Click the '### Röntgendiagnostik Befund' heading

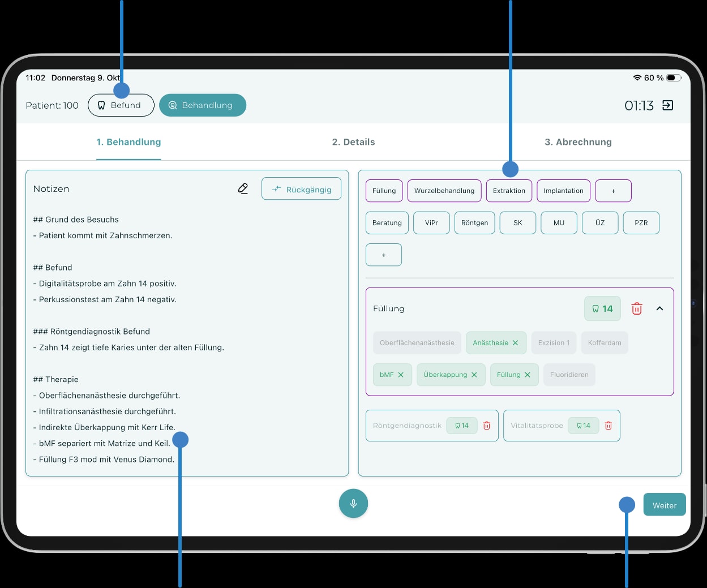91,332
